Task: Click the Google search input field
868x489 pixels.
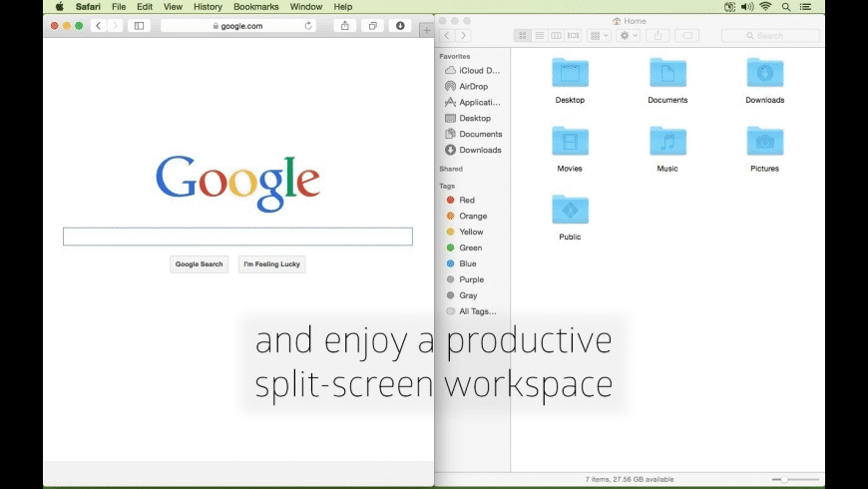Action: click(x=237, y=237)
